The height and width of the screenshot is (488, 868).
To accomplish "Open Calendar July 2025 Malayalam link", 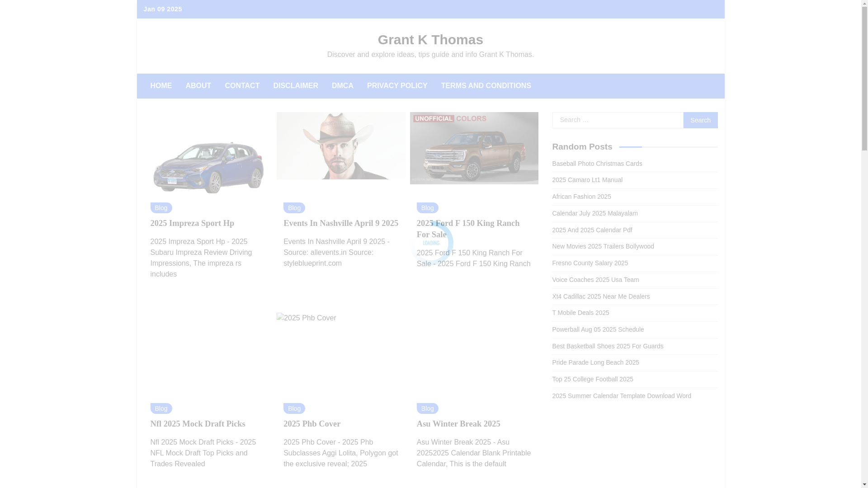I will pos(595,213).
